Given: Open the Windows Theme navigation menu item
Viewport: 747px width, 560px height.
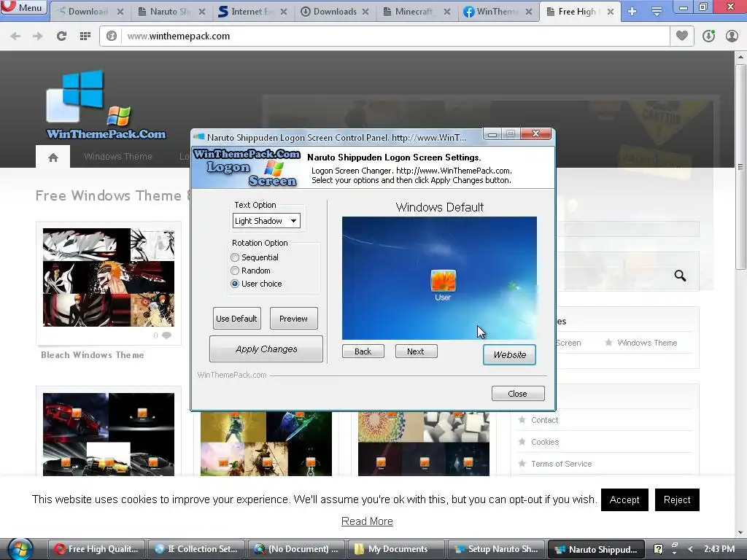Looking at the screenshot, I should [118, 157].
